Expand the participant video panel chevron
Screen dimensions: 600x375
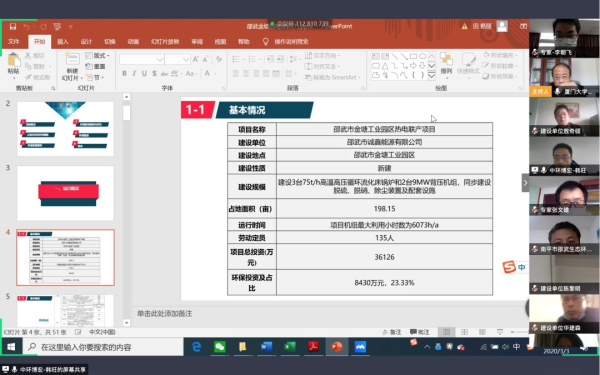525,183
